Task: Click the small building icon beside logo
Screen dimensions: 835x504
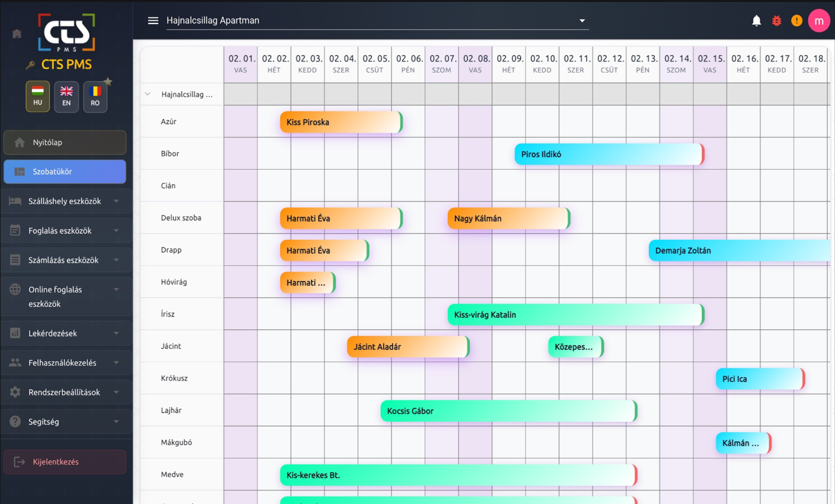Action: [17, 33]
